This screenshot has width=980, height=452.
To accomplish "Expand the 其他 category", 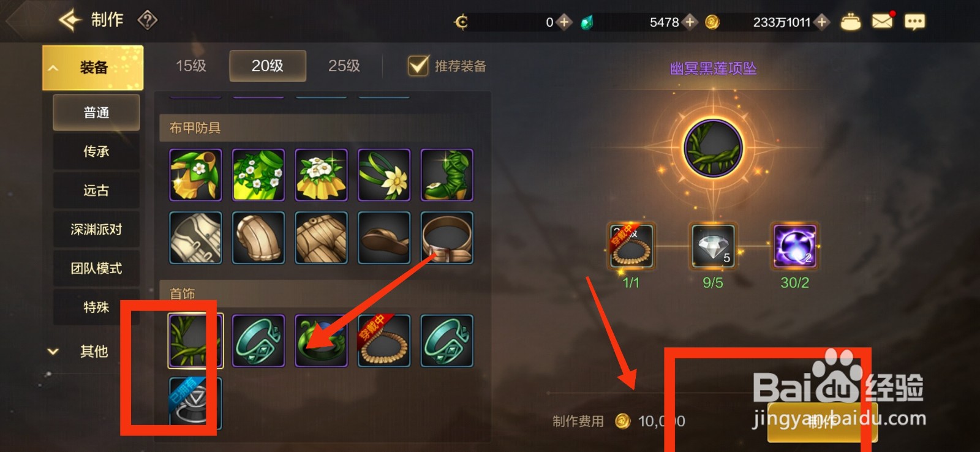I will (x=92, y=352).
